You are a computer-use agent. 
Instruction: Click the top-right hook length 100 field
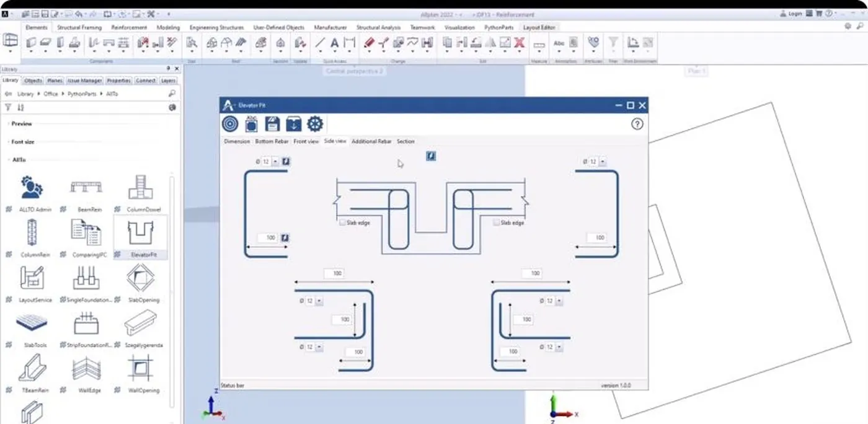pos(596,237)
